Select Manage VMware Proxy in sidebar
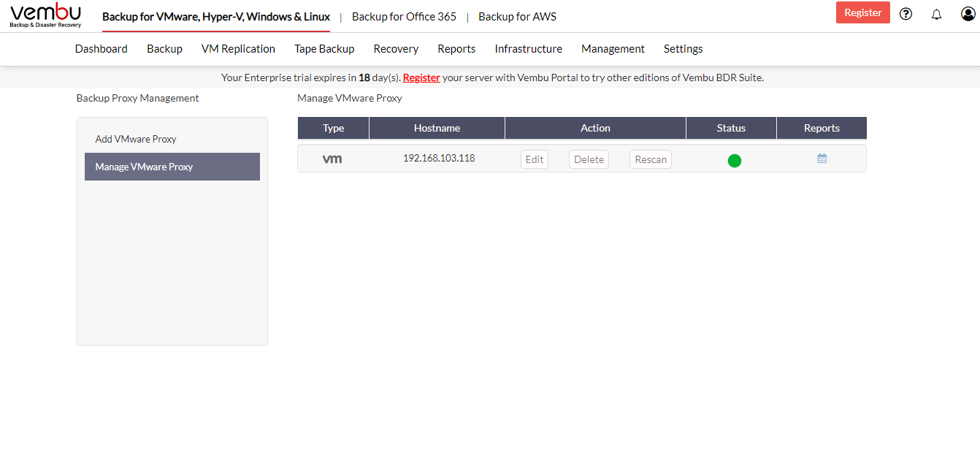Image resolution: width=980 pixels, height=451 pixels. (172, 167)
